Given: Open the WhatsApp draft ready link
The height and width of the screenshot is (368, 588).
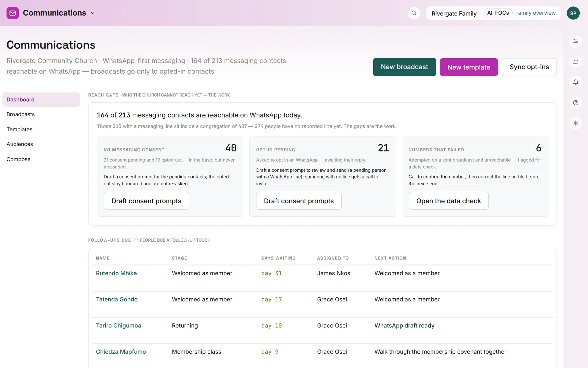Looking at the screenshot, I should pos(404,326).
